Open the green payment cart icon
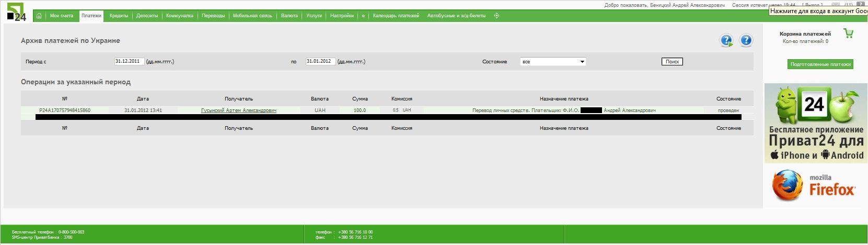 [x=849, y=34]
